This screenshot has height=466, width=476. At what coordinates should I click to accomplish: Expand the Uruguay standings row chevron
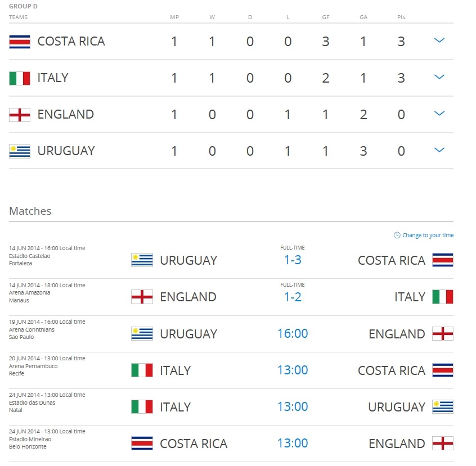(x=439, y=150)
